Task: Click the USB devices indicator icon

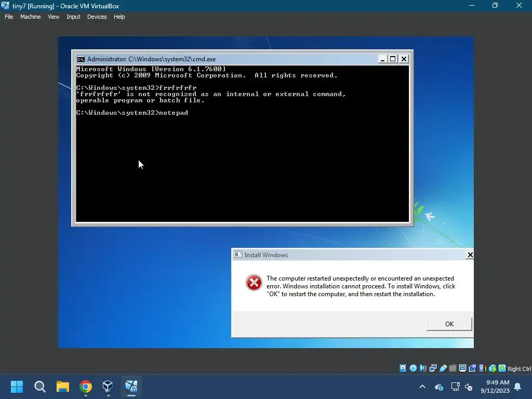Action: [443, 368]
